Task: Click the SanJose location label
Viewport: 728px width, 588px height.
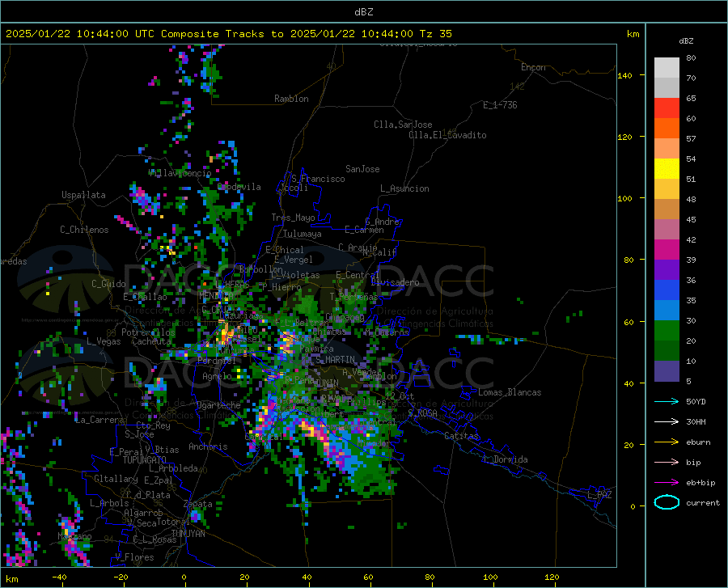Action: tap(362, 169)
